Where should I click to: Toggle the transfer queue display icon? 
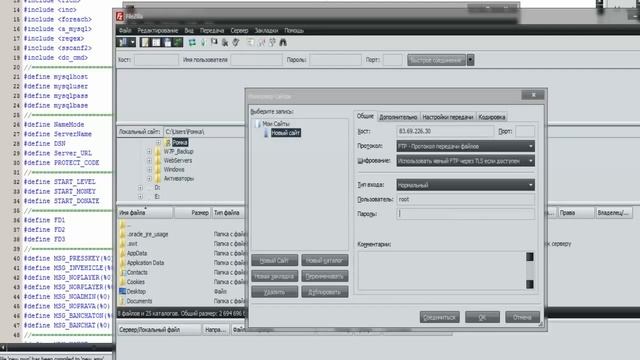pyautogui.click(x=178, y=42)
